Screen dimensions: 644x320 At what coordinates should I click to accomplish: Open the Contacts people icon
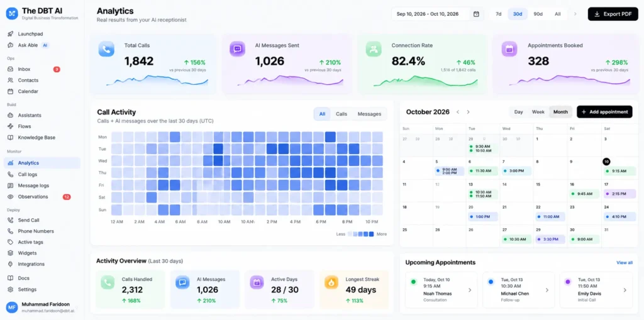11,80
